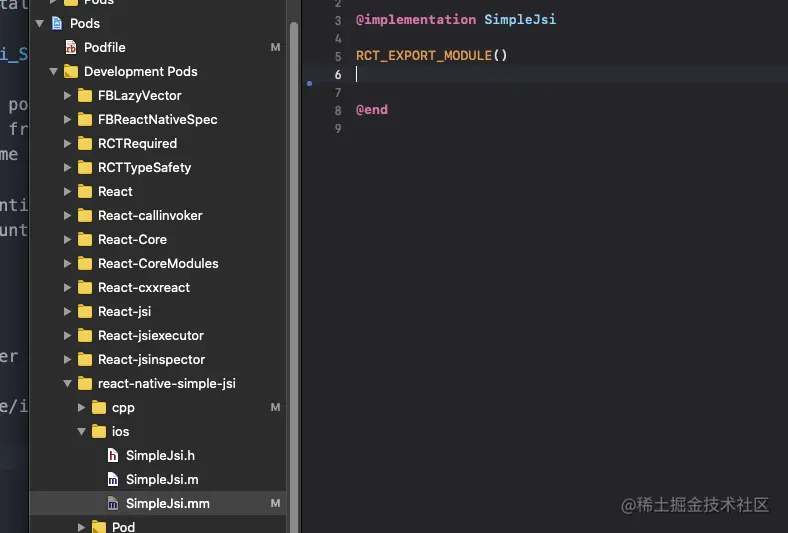Click the cpp folder icon
Viewport: 788px width, 533px height.
click(99, 407)
